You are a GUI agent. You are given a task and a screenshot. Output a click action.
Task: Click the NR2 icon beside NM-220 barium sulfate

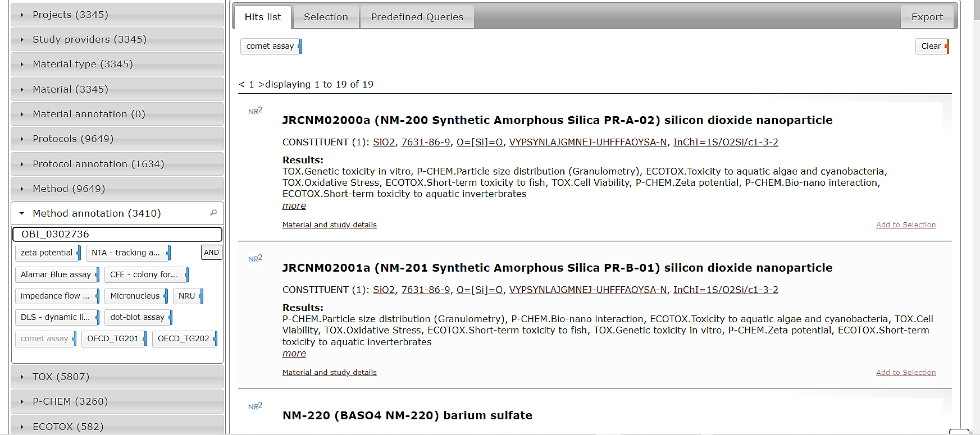coord(255,406)
